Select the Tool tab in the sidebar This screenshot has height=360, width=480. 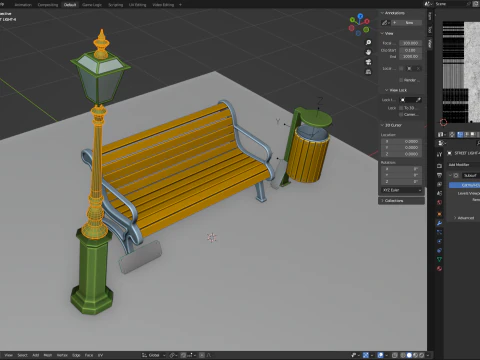click(x=430, y=29)
